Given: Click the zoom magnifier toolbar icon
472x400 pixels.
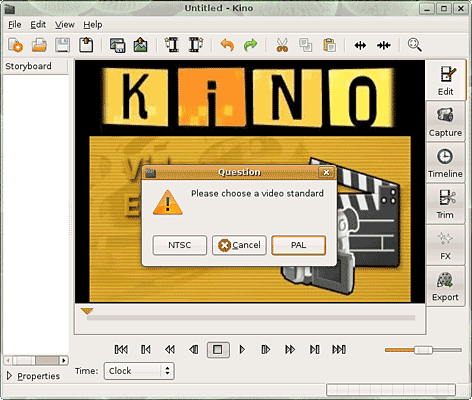Looking at the screenshot, I should [x=415, y=45].
